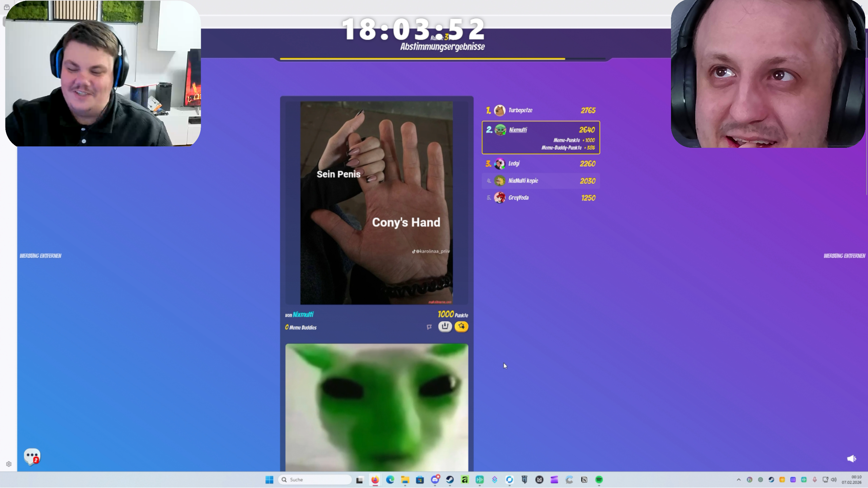The image size is (868, 488).
Task: Open File Explorer from taskbar
Action: pyautogui.click(x=405, y=480)
